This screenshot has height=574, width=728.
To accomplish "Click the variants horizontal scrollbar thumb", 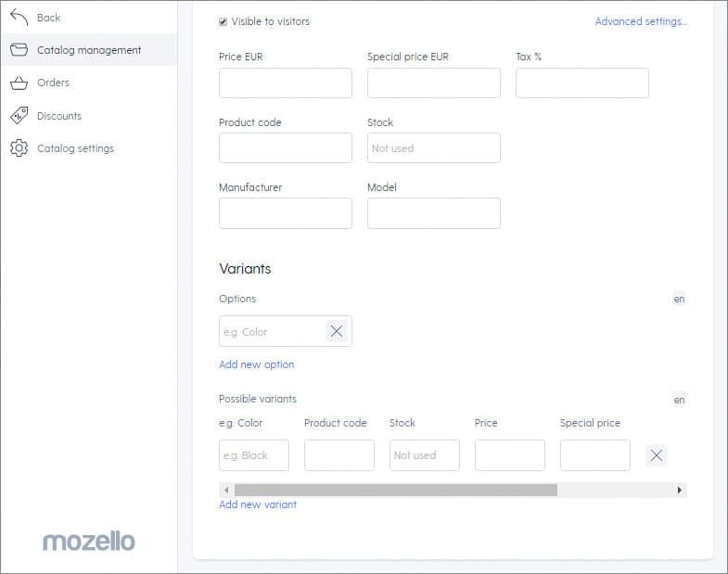I will (x=396, y=490).
